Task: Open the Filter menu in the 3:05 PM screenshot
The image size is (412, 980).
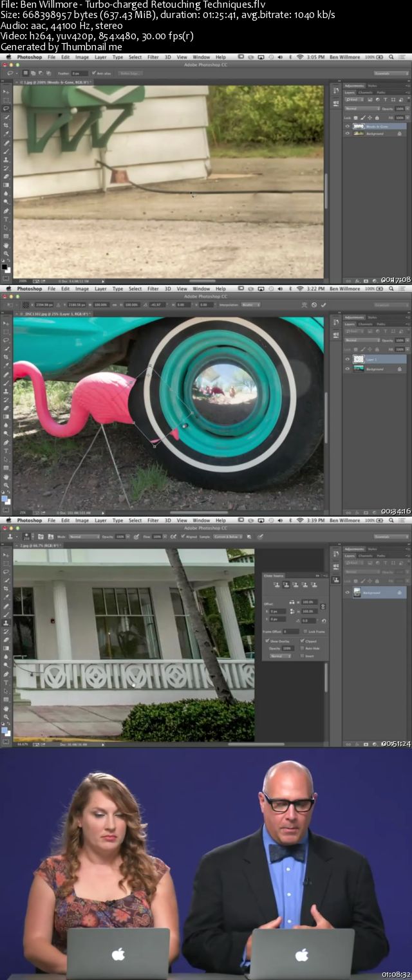Action: (153, 57)
